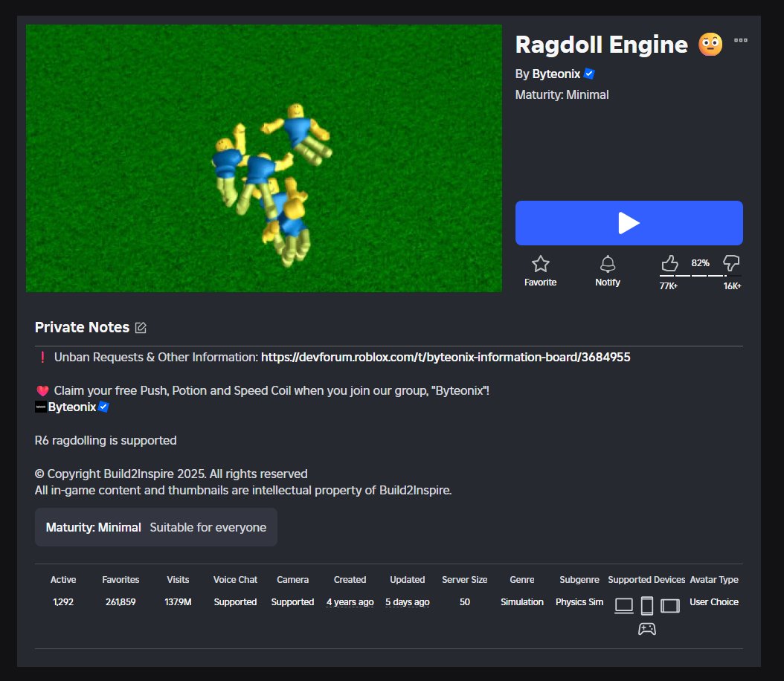Click the thumbs down dislike icon
Viewport: 784px width, 681px height.
tap(731, 262)
